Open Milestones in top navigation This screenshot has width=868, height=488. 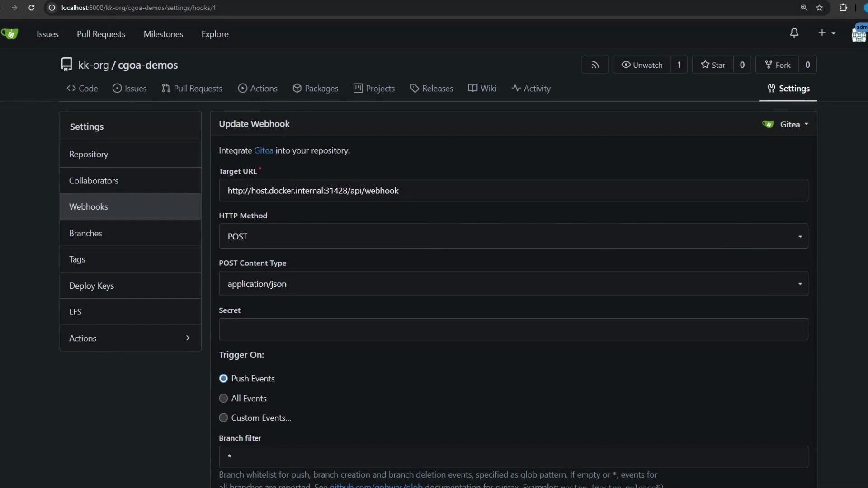pyautogui.click(x=163, y=34)
